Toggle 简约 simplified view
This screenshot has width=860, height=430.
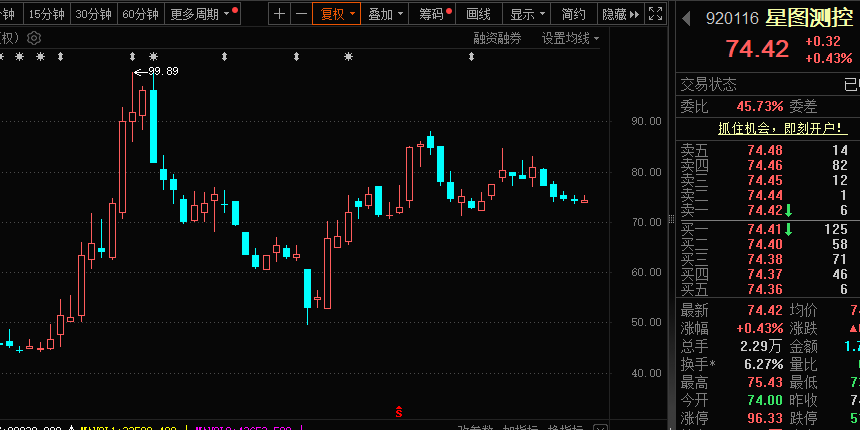click(573, 14)
